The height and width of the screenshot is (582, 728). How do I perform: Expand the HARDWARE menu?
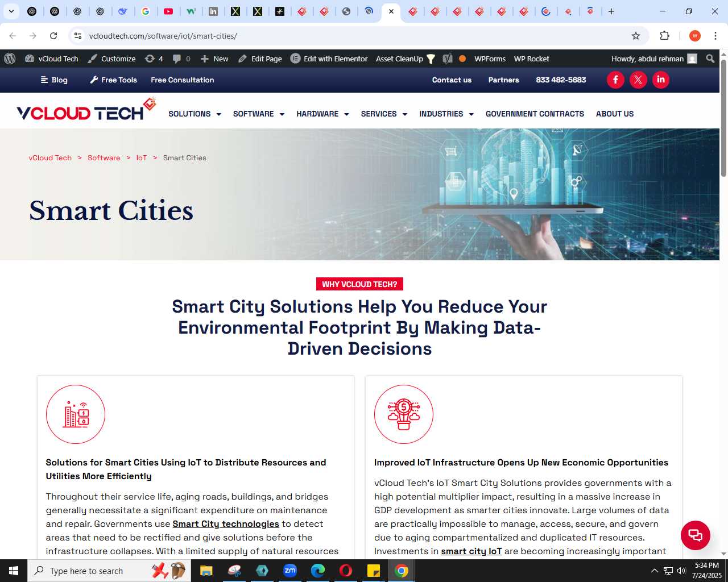(322, 114)
